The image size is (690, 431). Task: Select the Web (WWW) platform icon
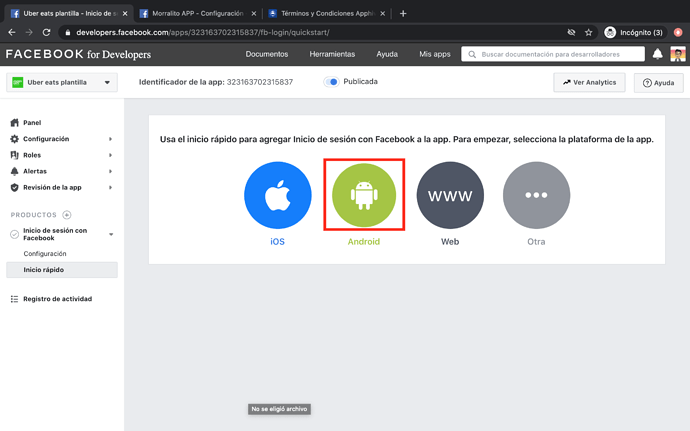449,195
